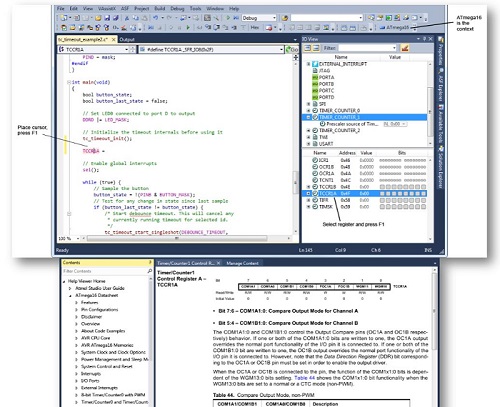Click the second IO View layout icon
Viewport: 500px width, 407px height.
pyautogui.click(x=316, y=48)
